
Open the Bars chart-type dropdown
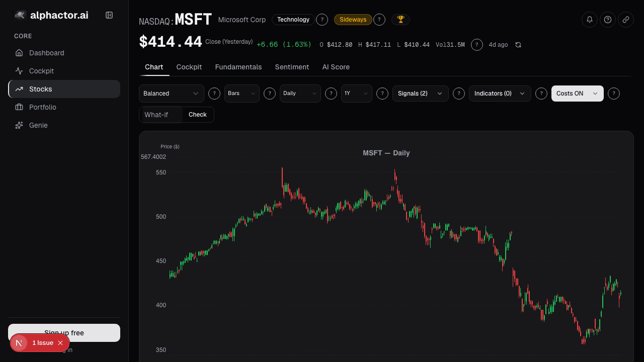[x=242, y=94]
